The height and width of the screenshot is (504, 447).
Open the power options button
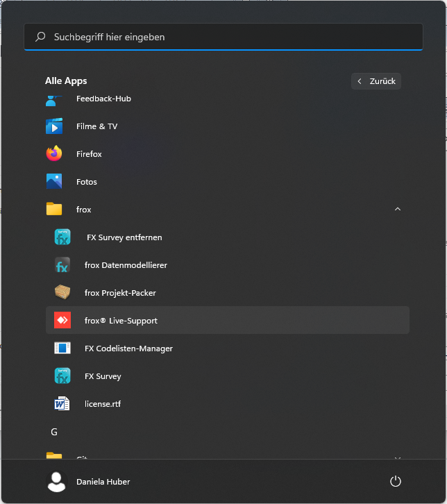tap(396, 481)
